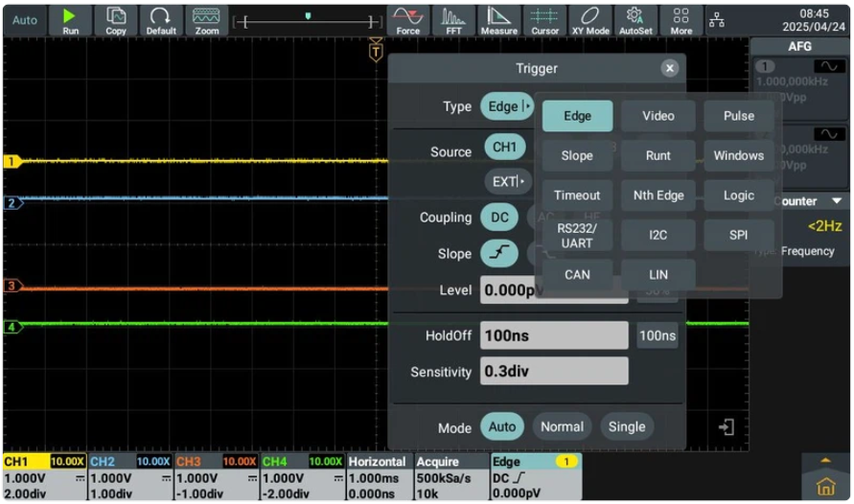
Task: Click the horizontal position slider bar
Action: pos(307,20)
